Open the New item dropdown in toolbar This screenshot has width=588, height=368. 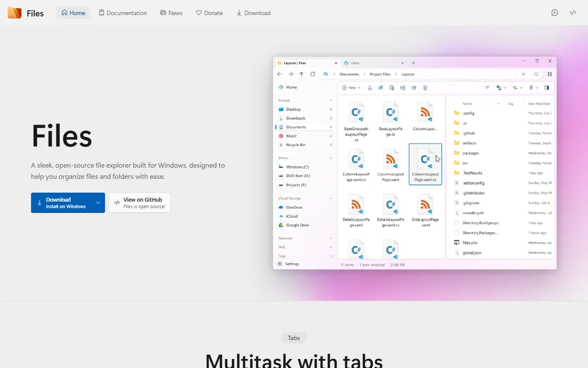(351, 88)
